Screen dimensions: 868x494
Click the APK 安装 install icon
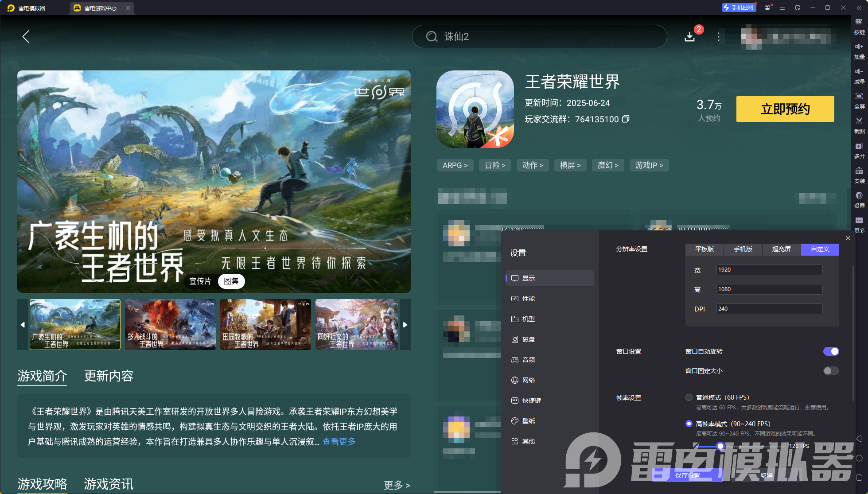coord(859,175)
